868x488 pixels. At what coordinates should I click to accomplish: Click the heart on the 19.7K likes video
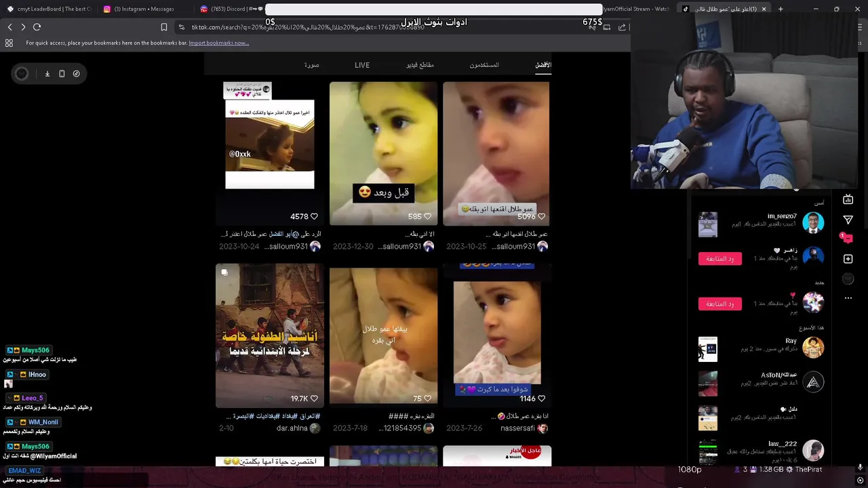point(314,399)
